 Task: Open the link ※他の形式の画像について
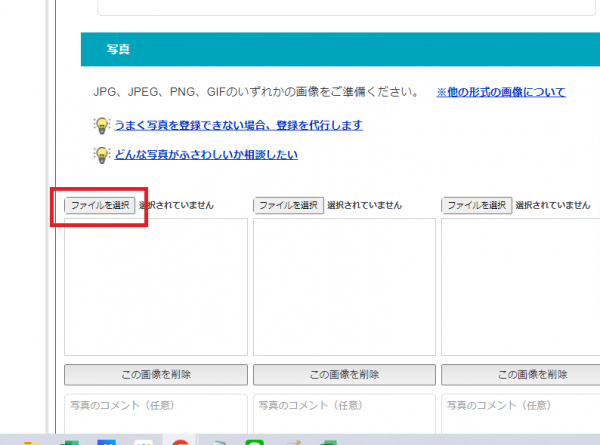coord(501,92)
